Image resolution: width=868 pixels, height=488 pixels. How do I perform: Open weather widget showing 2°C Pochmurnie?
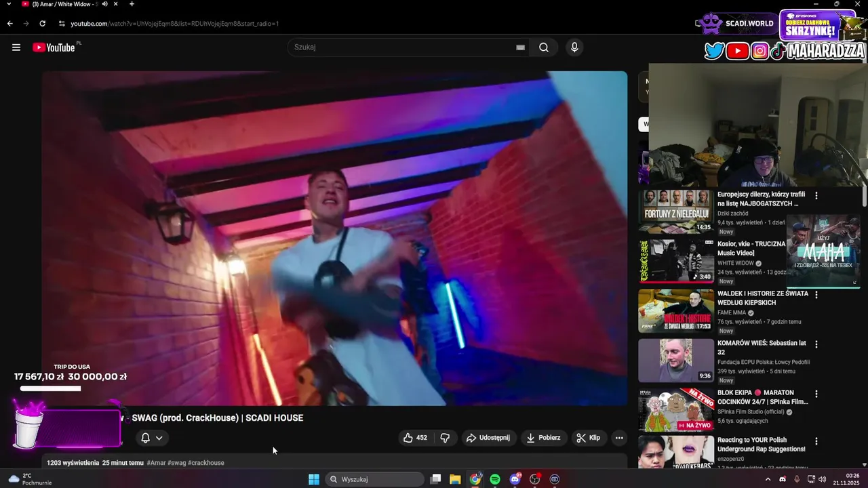click(29, 479)
